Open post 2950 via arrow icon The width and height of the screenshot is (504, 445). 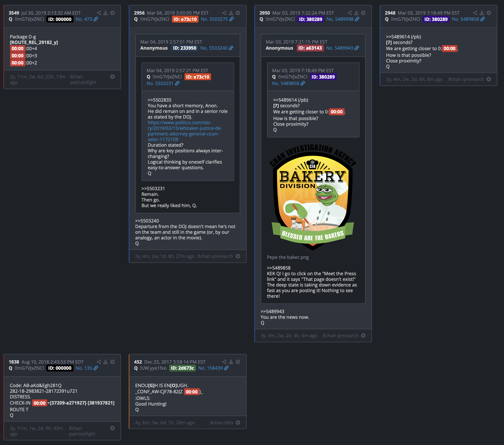point(363,13)
